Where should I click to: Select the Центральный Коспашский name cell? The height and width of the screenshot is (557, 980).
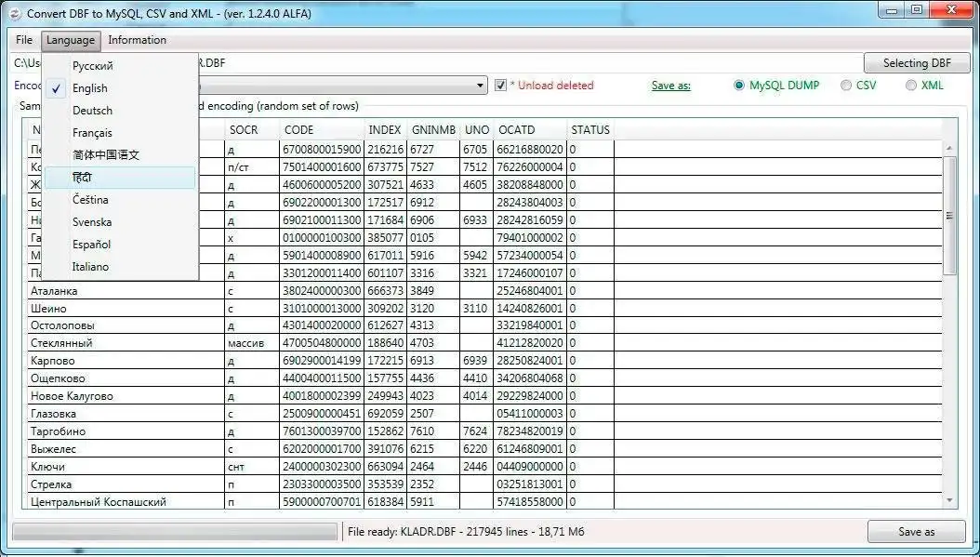point(126,501)
